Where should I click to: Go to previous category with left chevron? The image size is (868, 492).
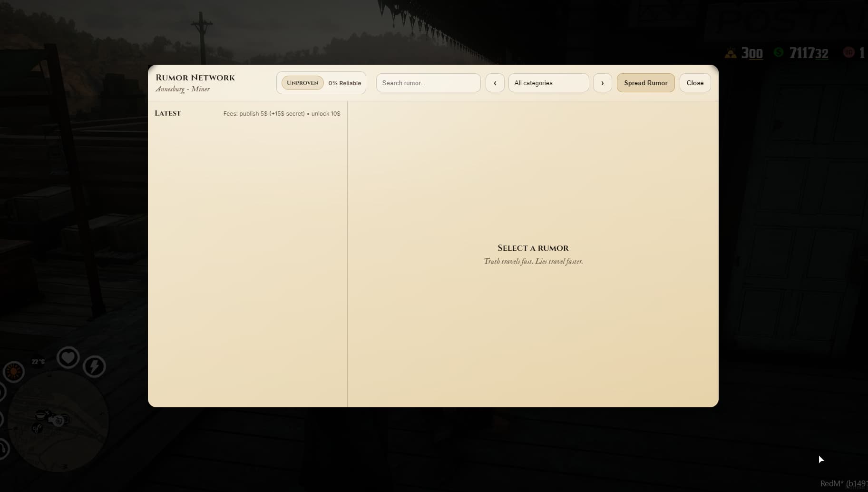[495, 83]
